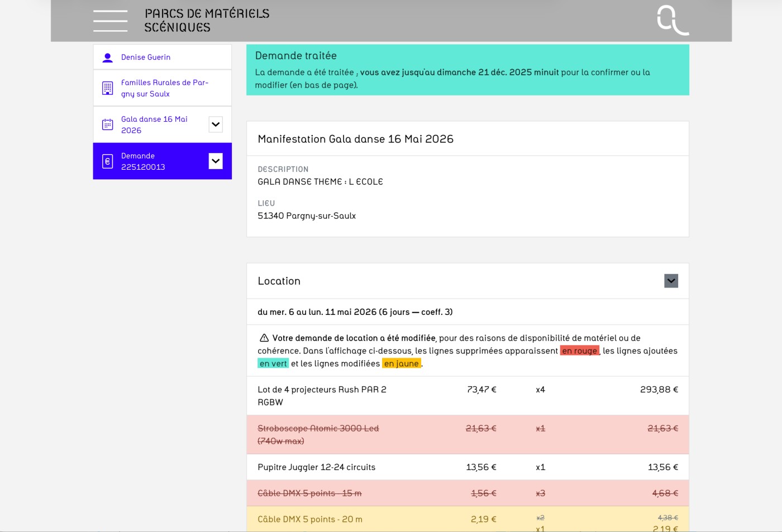This screenshot has width=782, height=532.
Task: Open the hamburger navigation menu
Action: [x=110, y=21]
